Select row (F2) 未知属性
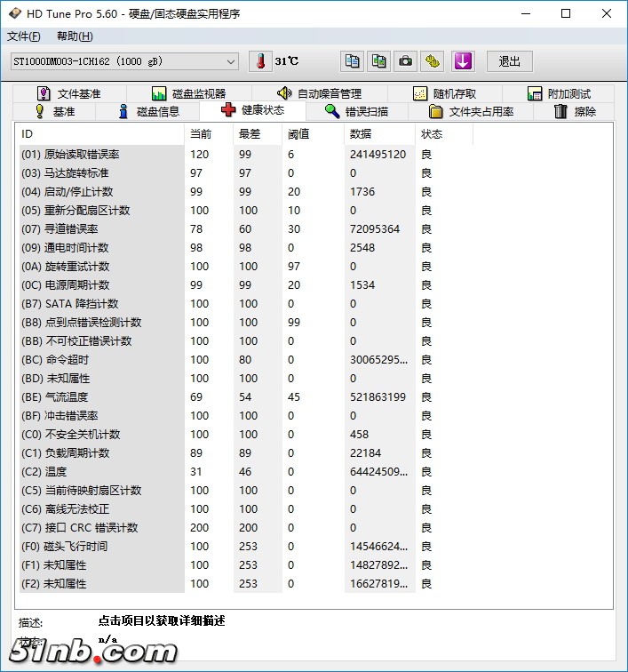The image size is (628, 672). click(x=246, y=584)
